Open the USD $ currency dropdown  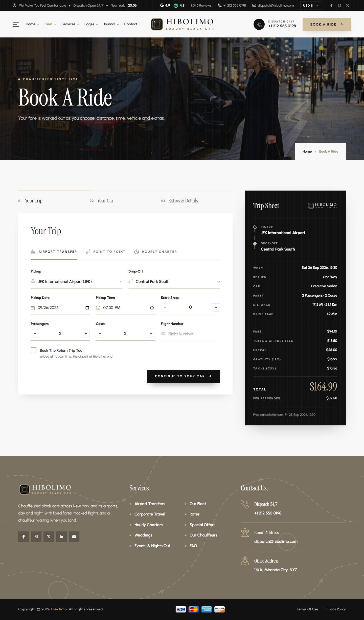(310, 6)
